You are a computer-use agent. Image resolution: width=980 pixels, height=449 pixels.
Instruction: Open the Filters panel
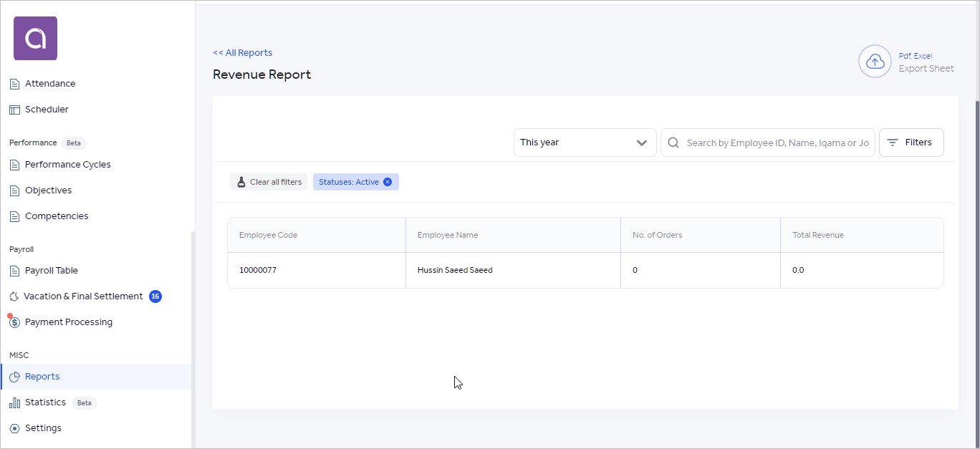click(x=911, y=143)
